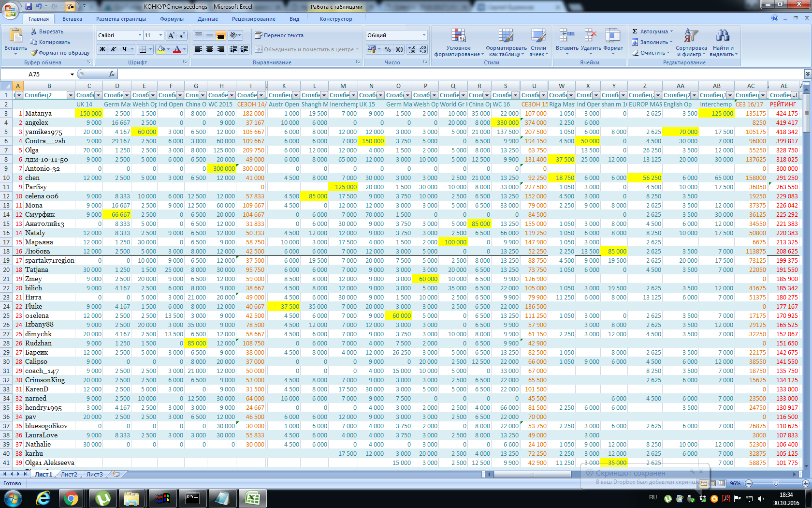This screenshot has width=812, height=508.
Task: Open Google Chrome from the taskbar
Action: click(x=71, y=498)
